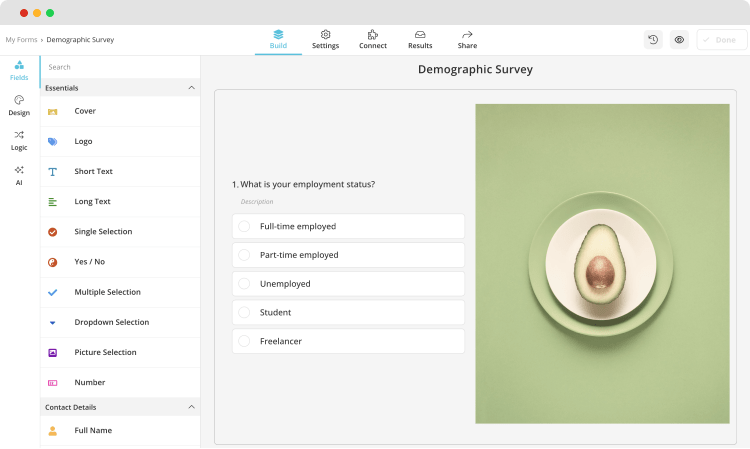
Task: Collapse the Essentials section
Action: point(191,88)
